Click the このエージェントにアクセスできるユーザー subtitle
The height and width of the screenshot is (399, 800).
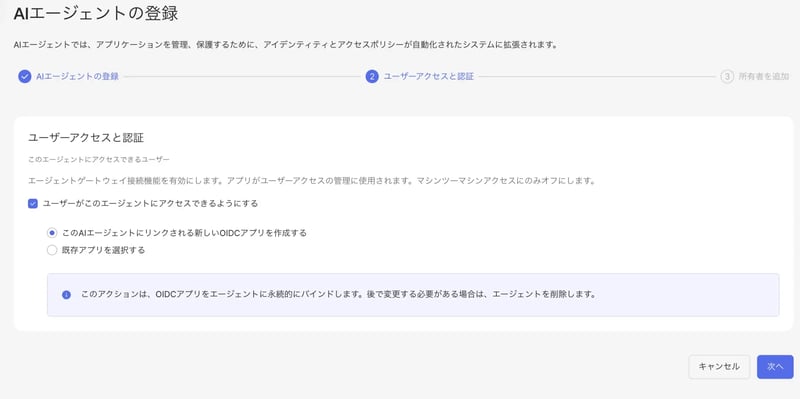98,160
